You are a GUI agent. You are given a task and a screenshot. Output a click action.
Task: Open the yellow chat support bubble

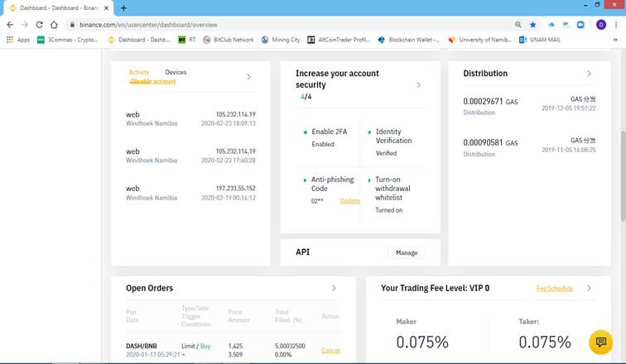(x=601, y=342)
